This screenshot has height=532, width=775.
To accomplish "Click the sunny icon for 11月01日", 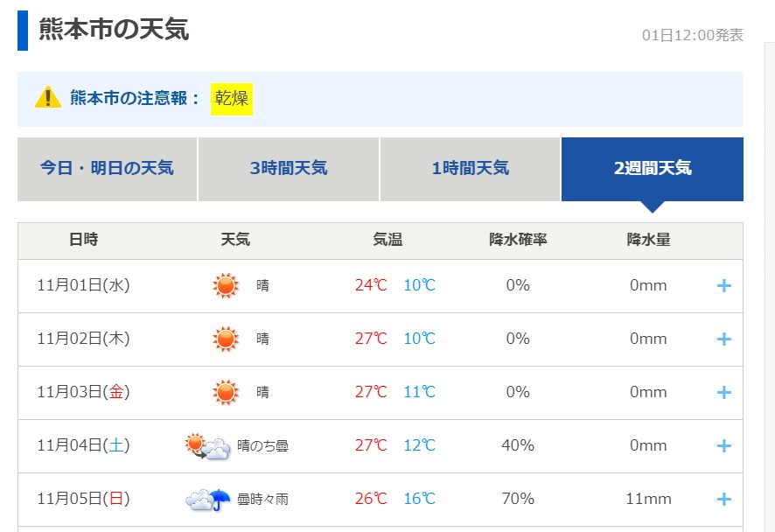I will (226, 286).
